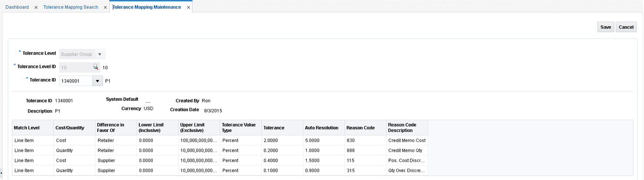Click the Match Level column header
Screen dimensions: 644x180
33,128
